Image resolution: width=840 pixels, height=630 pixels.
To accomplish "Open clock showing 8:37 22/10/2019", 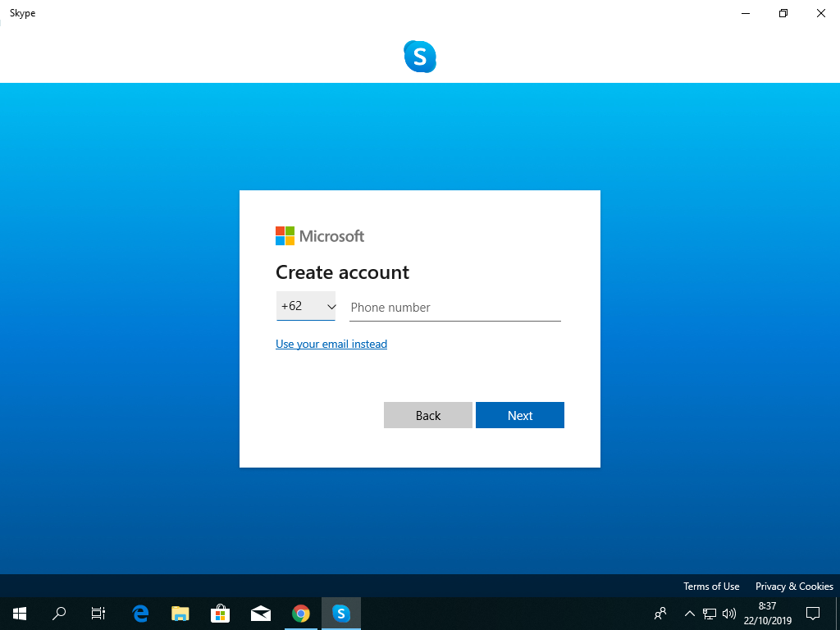I will pyautogui.click(x=767, y=614).
